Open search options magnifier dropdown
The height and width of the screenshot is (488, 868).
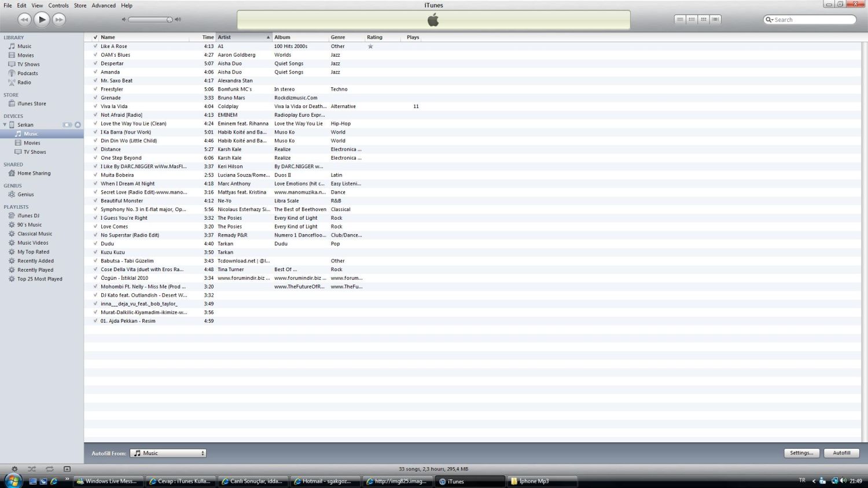[770, 20]
